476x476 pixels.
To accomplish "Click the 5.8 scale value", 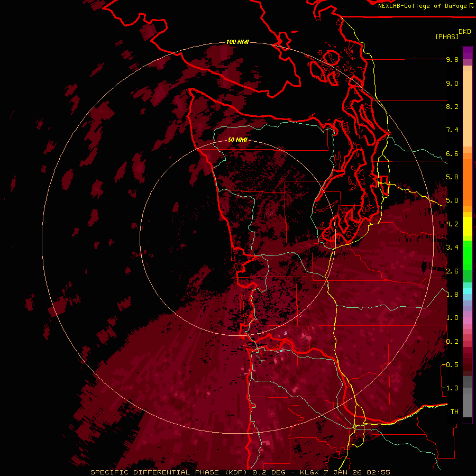I will pos(452,177).
